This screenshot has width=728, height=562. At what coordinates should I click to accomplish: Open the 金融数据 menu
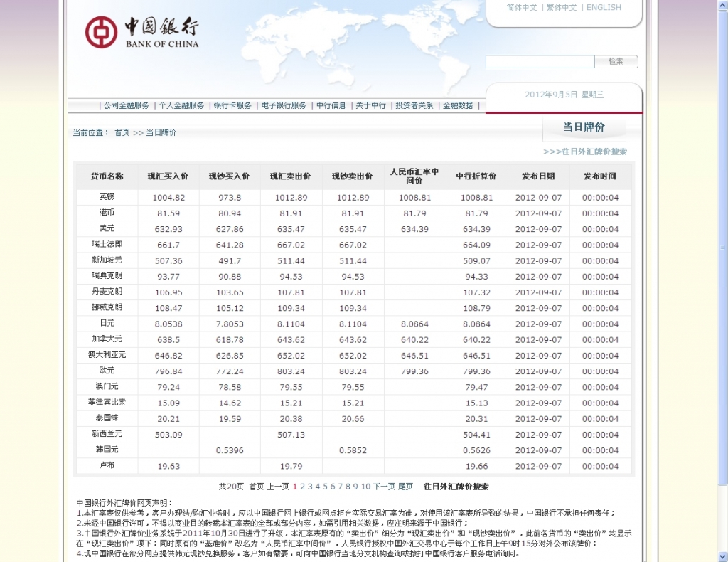tap(459, 103)
